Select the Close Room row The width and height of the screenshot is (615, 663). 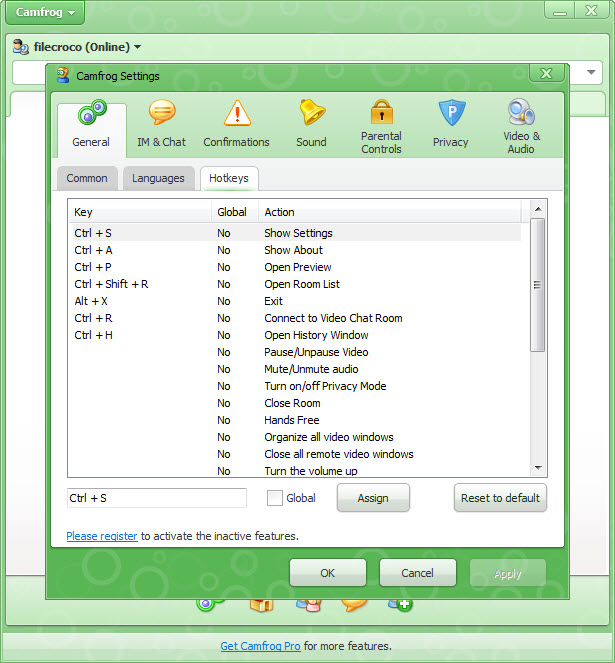[x=295, y=403]
